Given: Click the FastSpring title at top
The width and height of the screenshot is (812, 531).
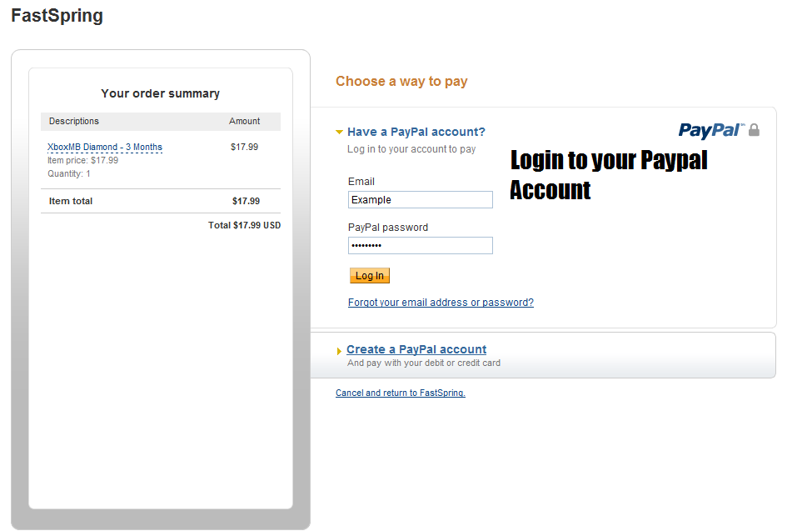Looking at the screenshot, I should pos(57,16).
